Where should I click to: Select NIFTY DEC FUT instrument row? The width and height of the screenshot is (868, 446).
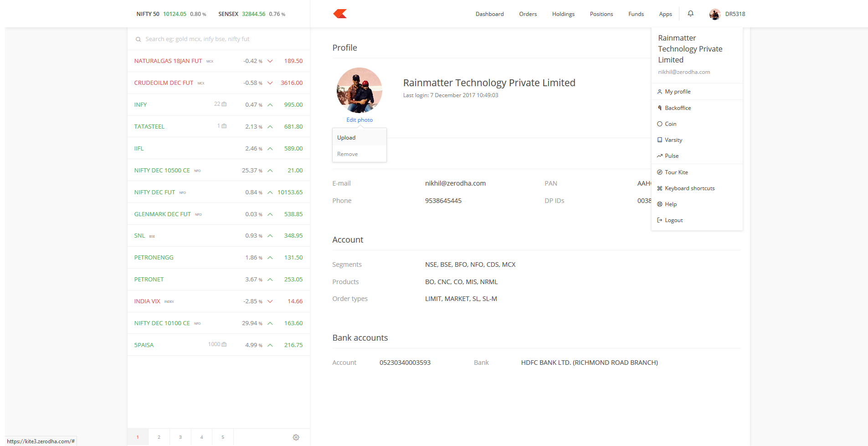(219, 192)
